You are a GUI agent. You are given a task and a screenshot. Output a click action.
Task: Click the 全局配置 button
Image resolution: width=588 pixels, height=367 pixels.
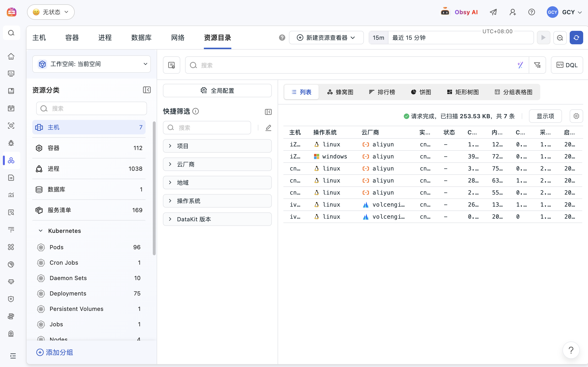(217, 91)
